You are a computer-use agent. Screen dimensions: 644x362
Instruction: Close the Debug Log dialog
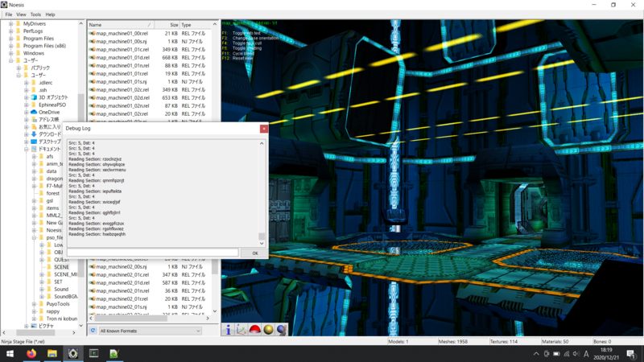coord(264,129)
